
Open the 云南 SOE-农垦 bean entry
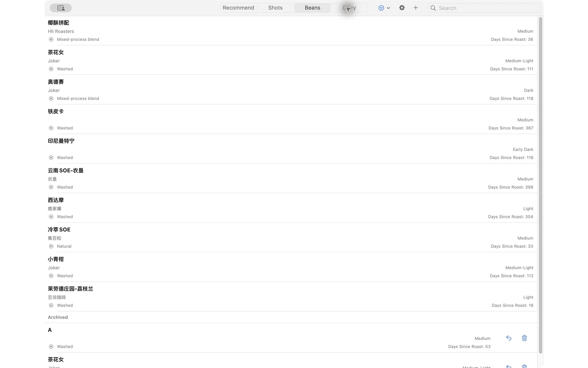click(x=291, y=178)
